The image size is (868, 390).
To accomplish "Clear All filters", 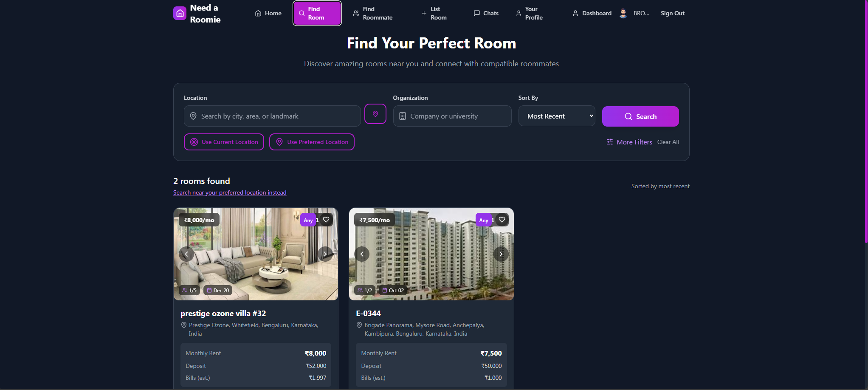I will pos(668,142).
